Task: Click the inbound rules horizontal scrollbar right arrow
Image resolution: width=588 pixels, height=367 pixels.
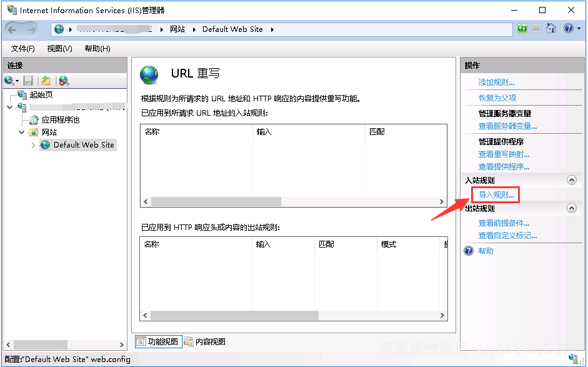Action: tap(442, 202)
